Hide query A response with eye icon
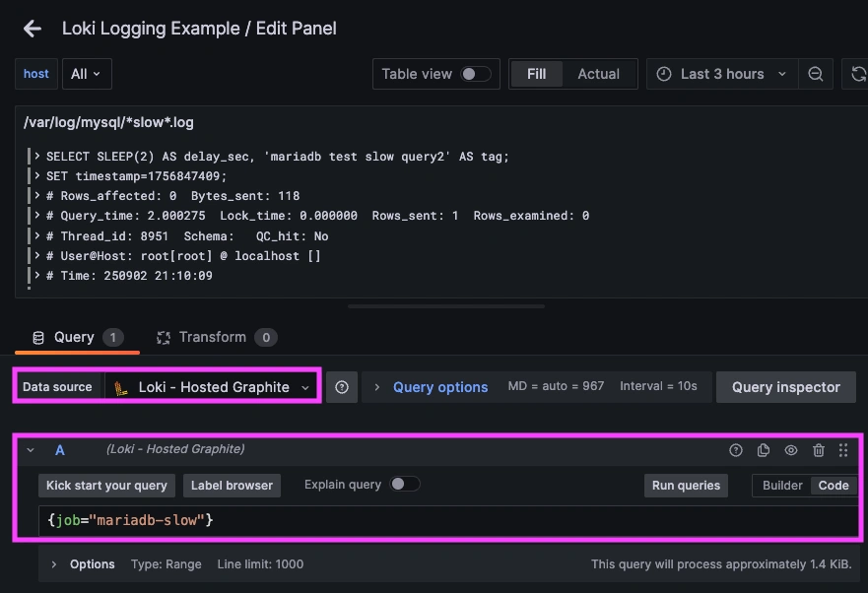This screenshot has width=868, height=593. tap(791, 450)
